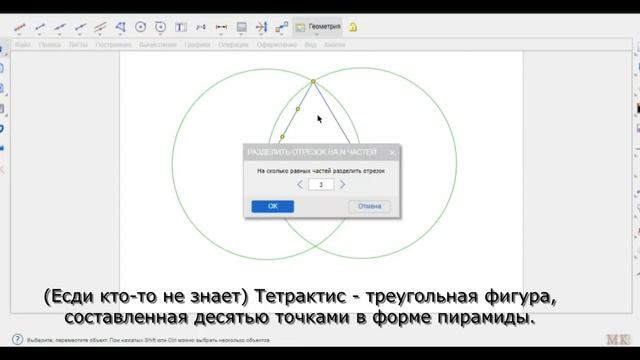Select the text T tool
The height and width of the screenshot is (360, 640).
pyautogui.click(x=180, y=27)
